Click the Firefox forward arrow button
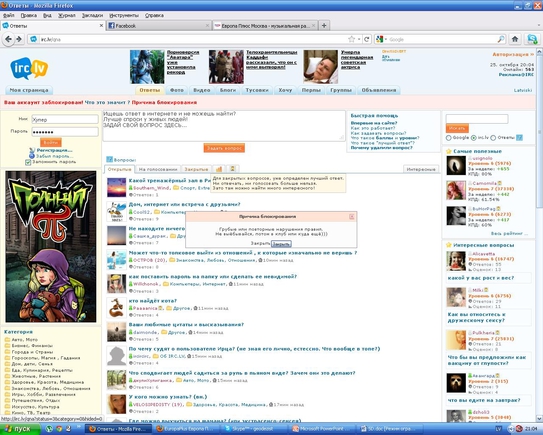Image resolution: width=543 pixels, height=435 pixels. pos(19,39)
